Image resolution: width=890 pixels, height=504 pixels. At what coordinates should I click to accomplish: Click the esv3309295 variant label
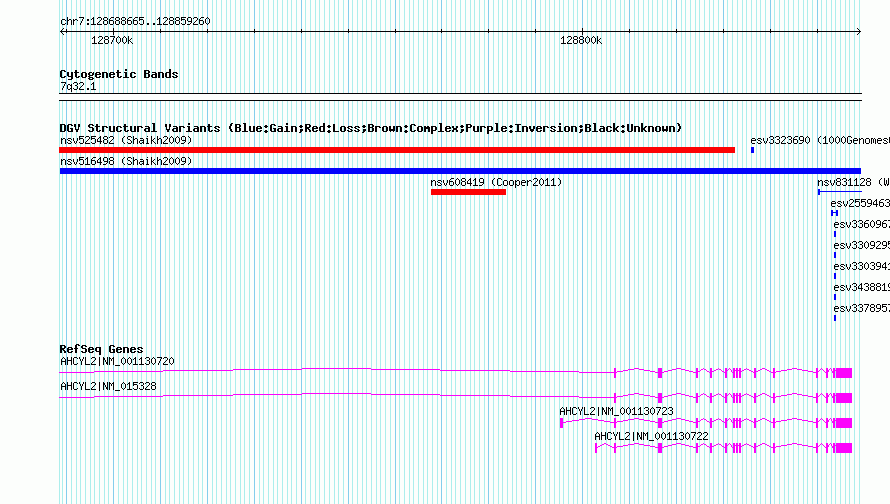[862, 245]
